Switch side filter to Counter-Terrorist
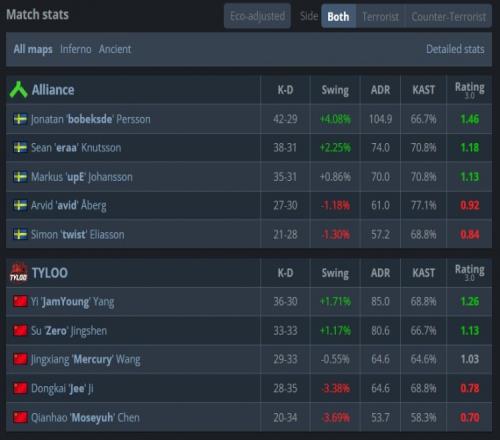This screenshot has width=500, height=440. (448, 16)
